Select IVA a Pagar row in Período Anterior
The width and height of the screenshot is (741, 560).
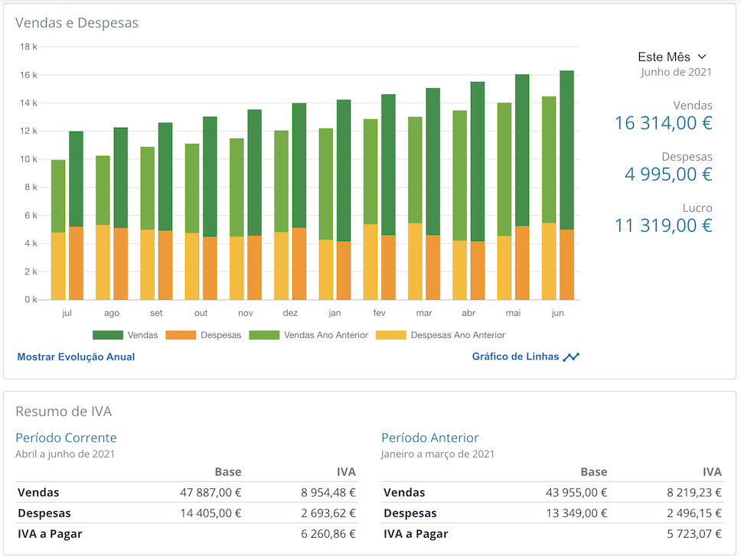[553, 534]
